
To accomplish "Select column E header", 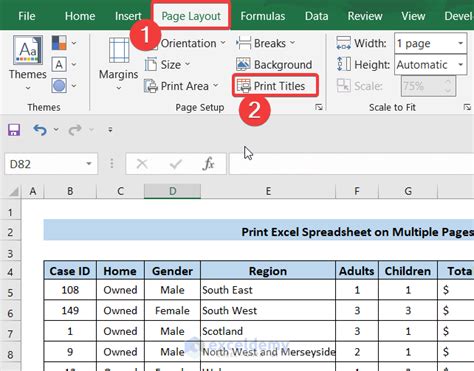I will (x=268, y=191).
